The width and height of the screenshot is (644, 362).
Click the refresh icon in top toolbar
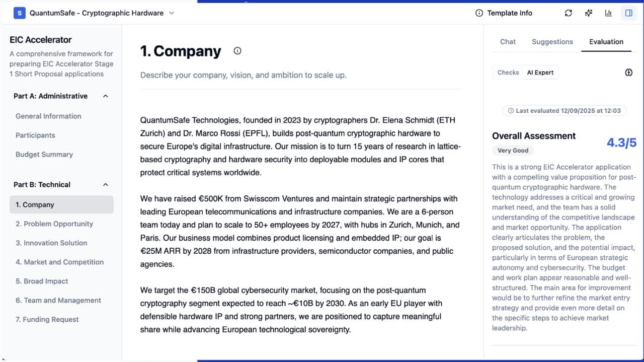[569, 13]
